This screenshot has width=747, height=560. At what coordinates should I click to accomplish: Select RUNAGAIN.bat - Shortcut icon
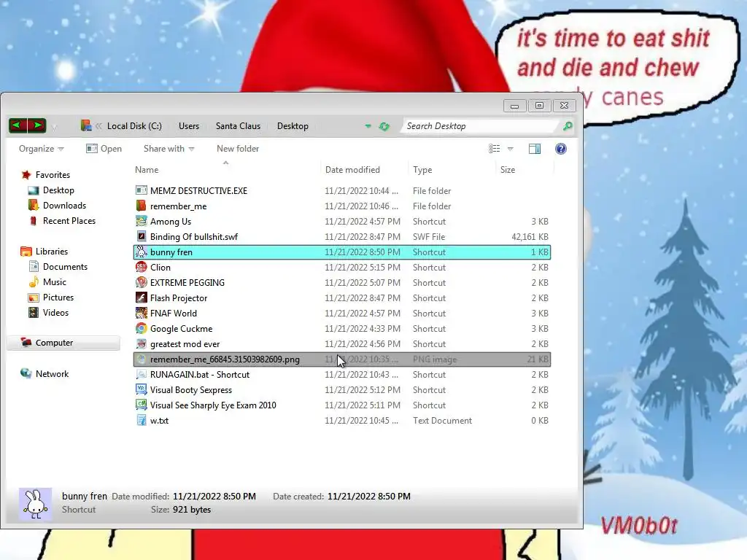[x=141, y=374]
